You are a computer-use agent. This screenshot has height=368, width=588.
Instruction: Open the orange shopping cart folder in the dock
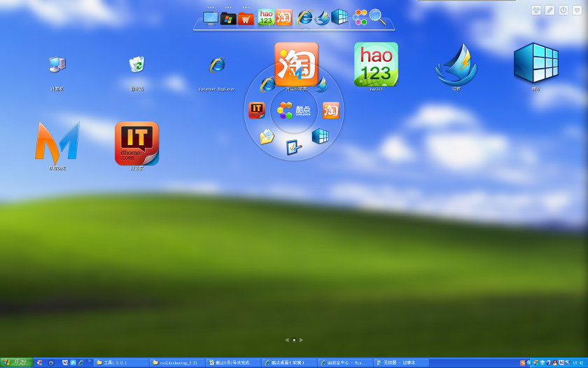tap(246, 18)
